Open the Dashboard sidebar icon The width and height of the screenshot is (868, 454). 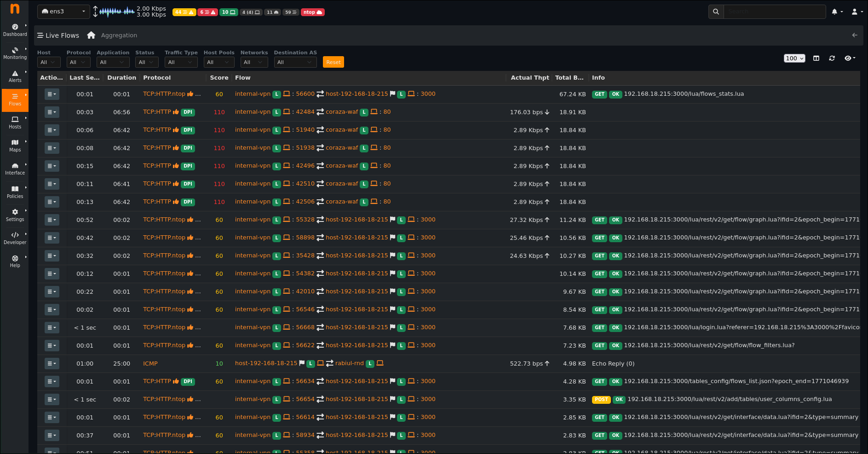pyautogui.click(x=15, y=30)
